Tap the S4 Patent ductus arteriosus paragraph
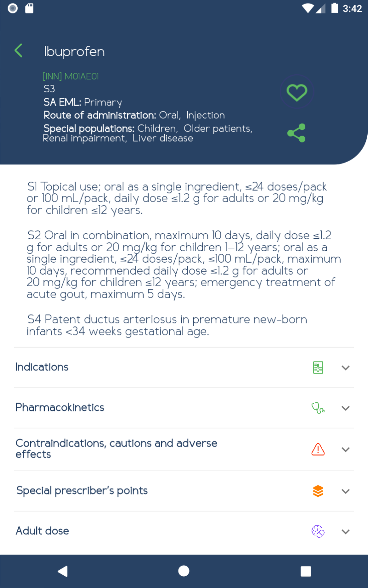 167,325
